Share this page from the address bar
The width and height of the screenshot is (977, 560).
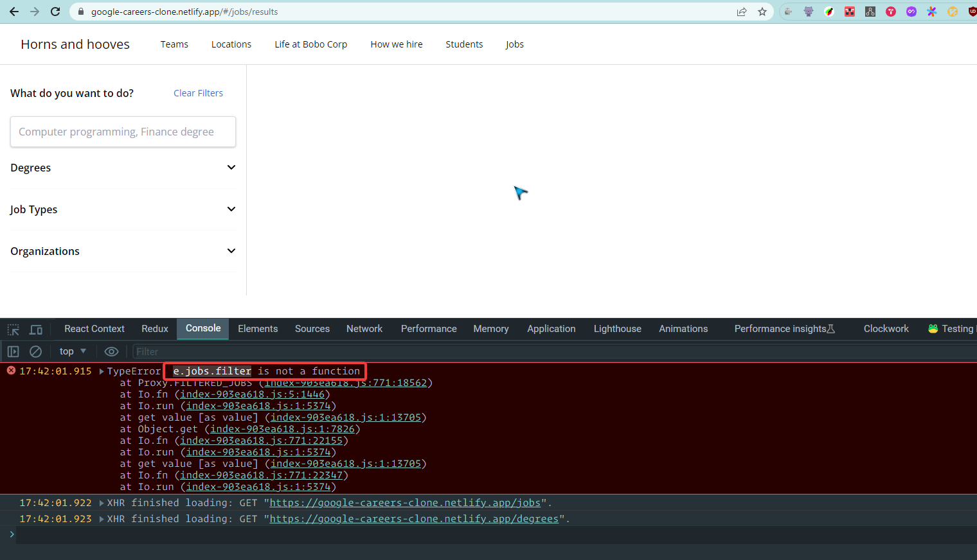(742, 12)
